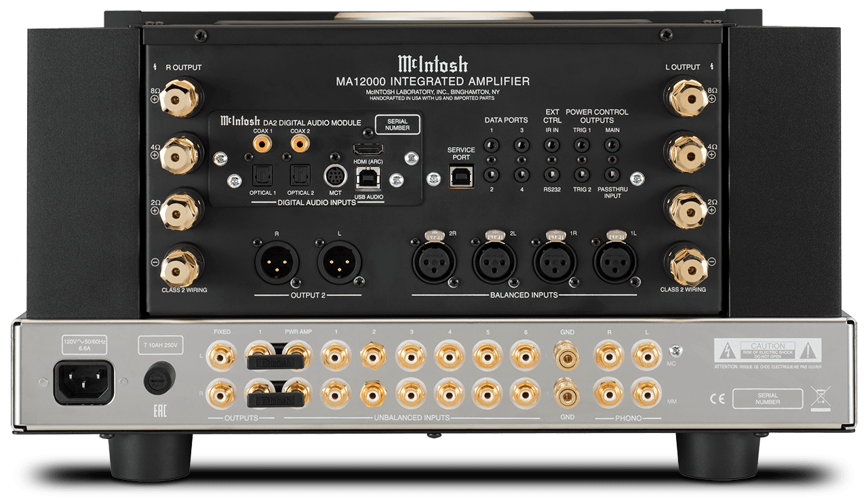The image size is (868, 498).
Task: Click the FIXED output L RCA jack
Action: (x=222, y=355)
